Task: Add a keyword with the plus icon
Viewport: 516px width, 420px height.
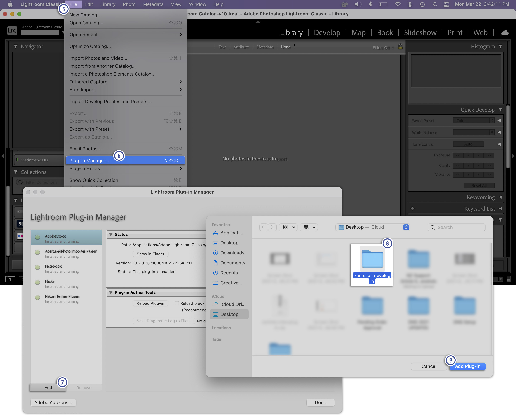Action: pos(412,208)
